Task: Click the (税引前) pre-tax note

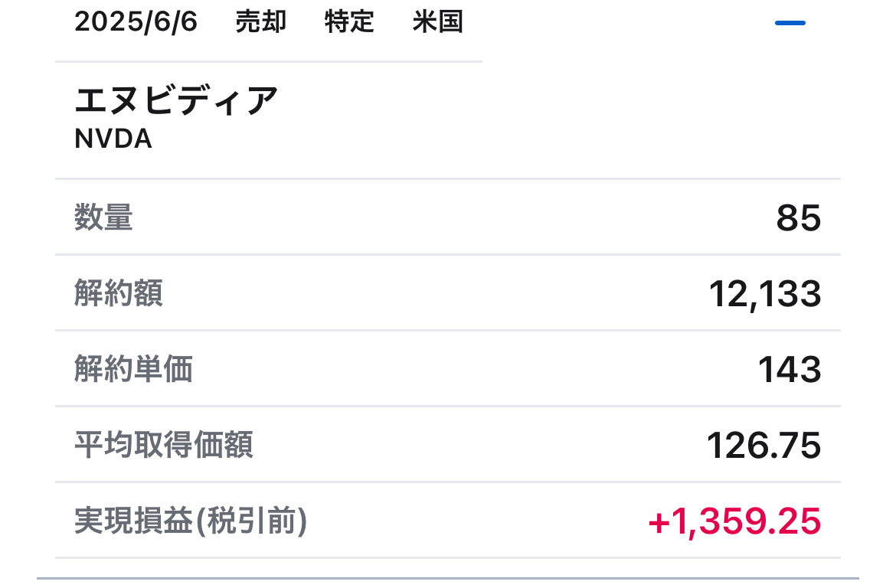Action: (252, 521)
